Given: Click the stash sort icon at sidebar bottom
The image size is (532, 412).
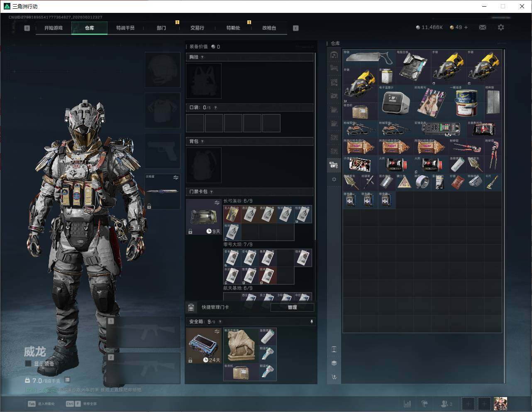Looking at the screenshot, I should (334, 377).
